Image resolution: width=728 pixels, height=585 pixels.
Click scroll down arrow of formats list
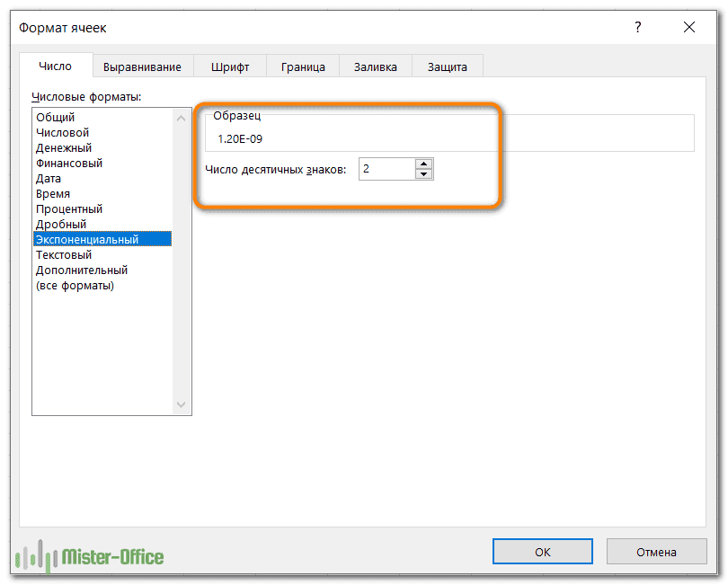[181, 404]
